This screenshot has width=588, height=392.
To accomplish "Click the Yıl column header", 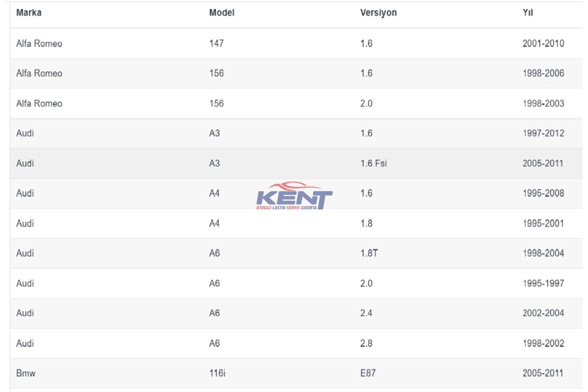I will point(528,13).
